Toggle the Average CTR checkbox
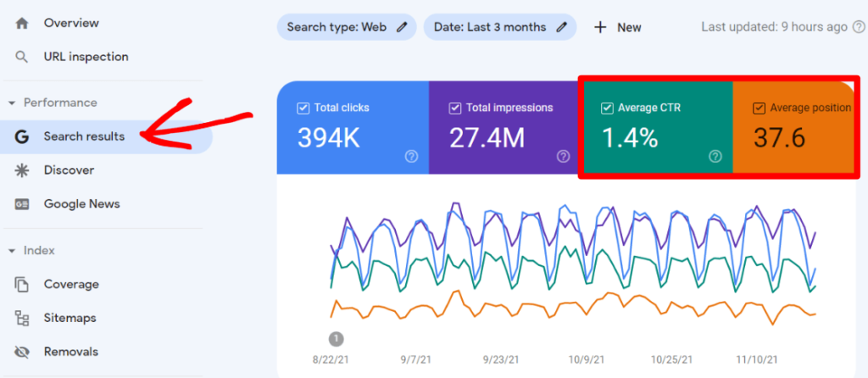Viewport: 868px width, 378px height. pos(607,108)
